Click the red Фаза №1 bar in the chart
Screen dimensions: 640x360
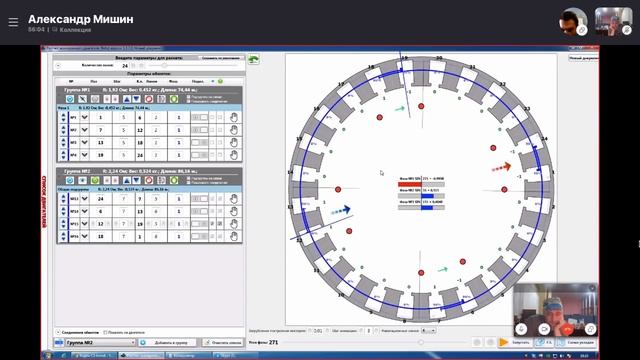409,184
